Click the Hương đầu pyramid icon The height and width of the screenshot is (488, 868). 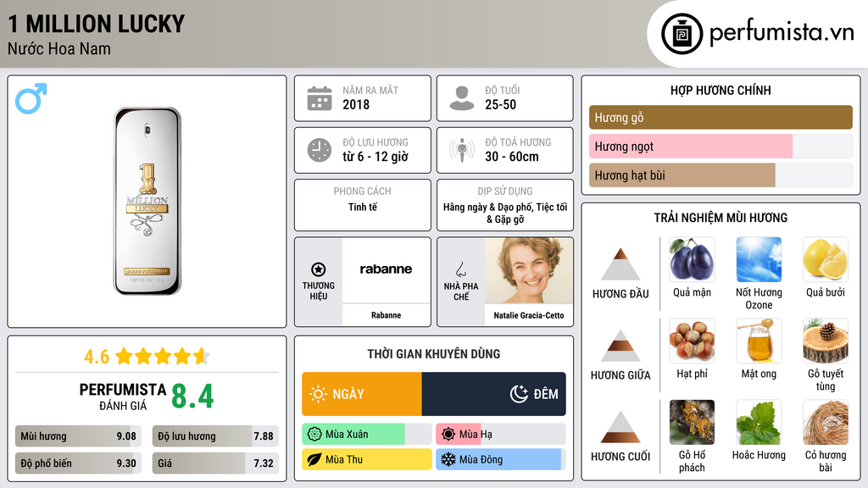coord(620,264)
